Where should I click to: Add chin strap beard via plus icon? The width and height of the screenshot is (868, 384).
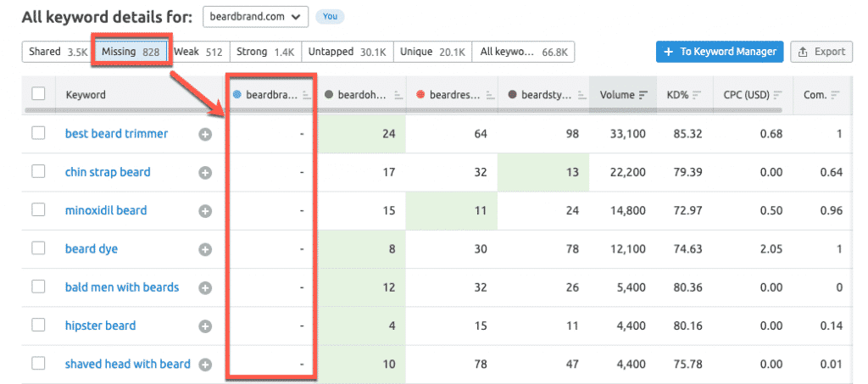(x=205, y=173)
